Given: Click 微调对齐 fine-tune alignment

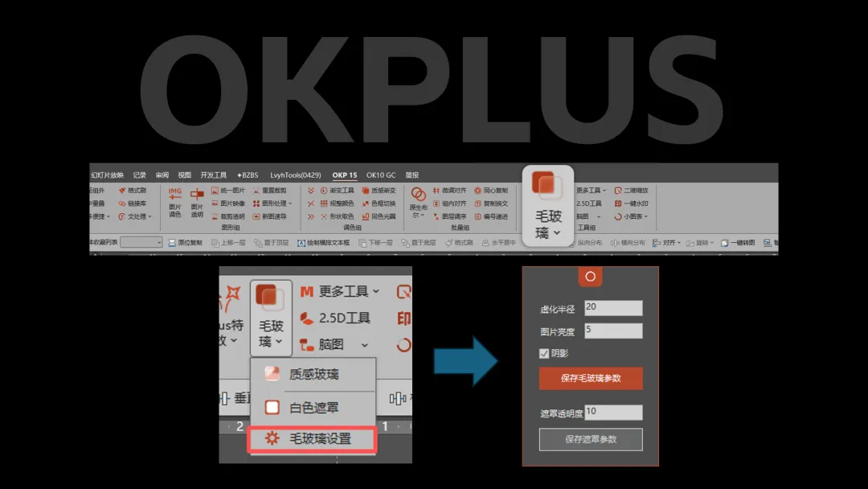Looking at the screenshot, I should (449, 191).
